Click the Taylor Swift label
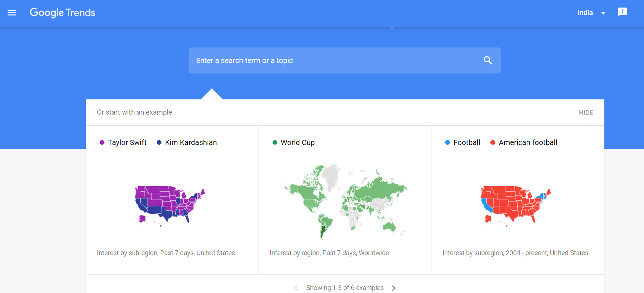This screenshot has height=293, width=644. coord(127,142)
